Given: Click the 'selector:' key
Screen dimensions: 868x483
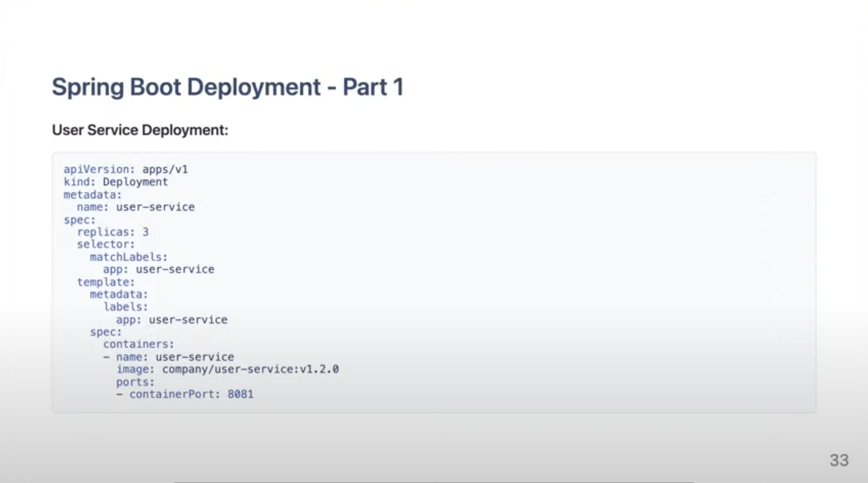Looking at the screenshot, I should pyautogui.click(x=106, y=244).
